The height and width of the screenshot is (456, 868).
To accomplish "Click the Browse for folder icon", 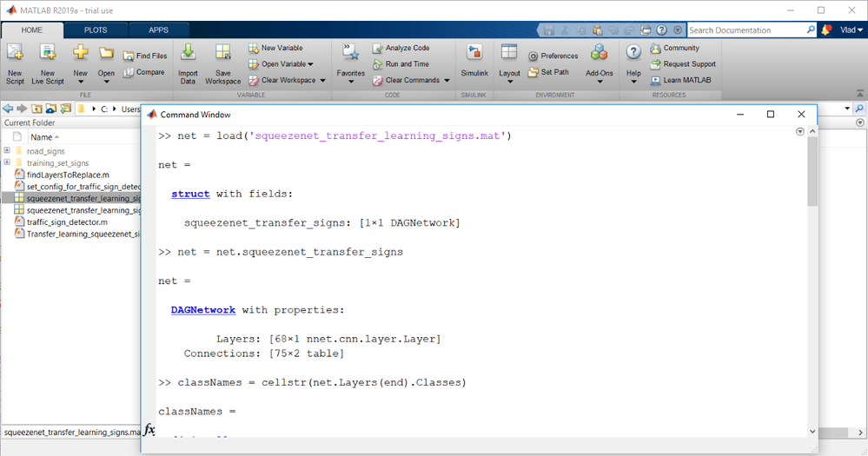I will [51, 109].
